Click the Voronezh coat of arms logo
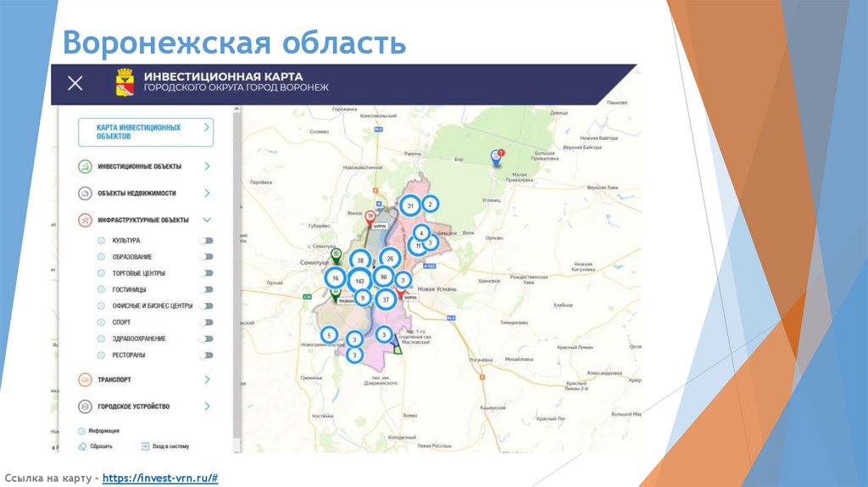This screenshot has width=868, height=487. 125,82
